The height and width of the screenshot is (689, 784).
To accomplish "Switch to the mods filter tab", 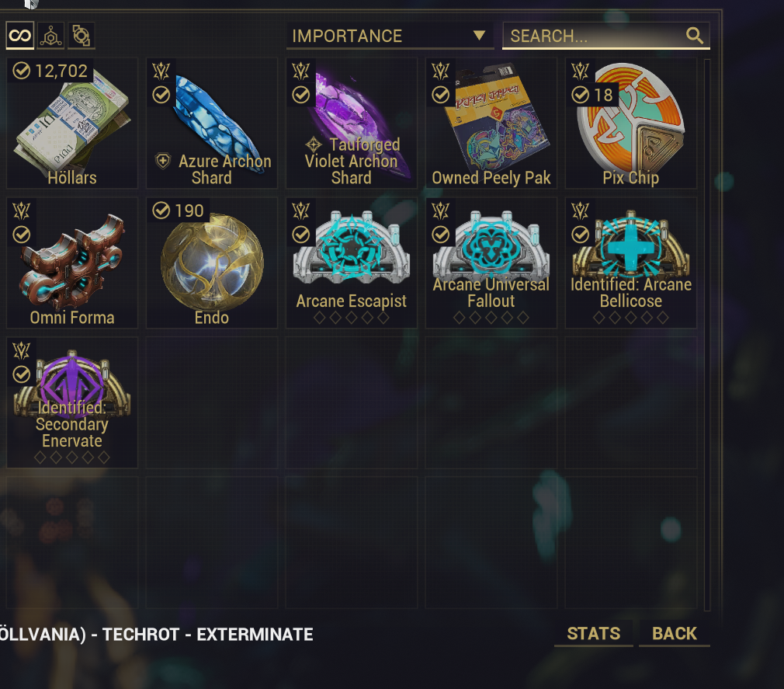I will coord(81,36).
